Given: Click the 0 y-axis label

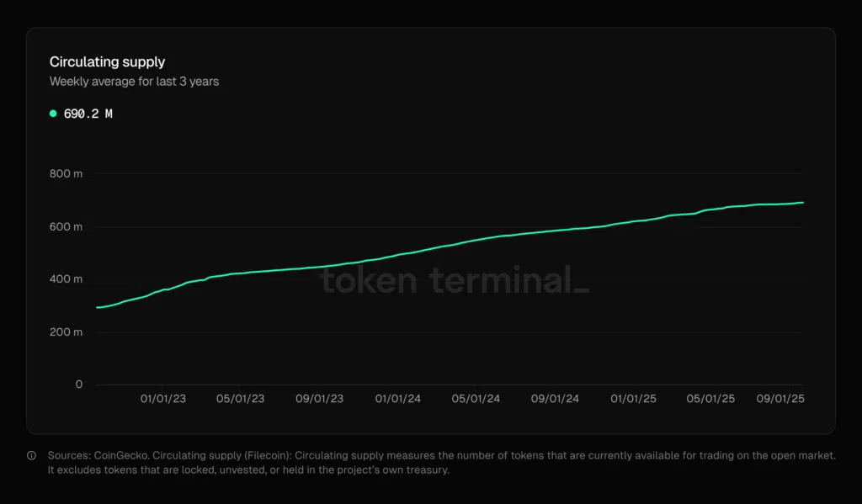Looking at the screenshot, I should (79, 385).
